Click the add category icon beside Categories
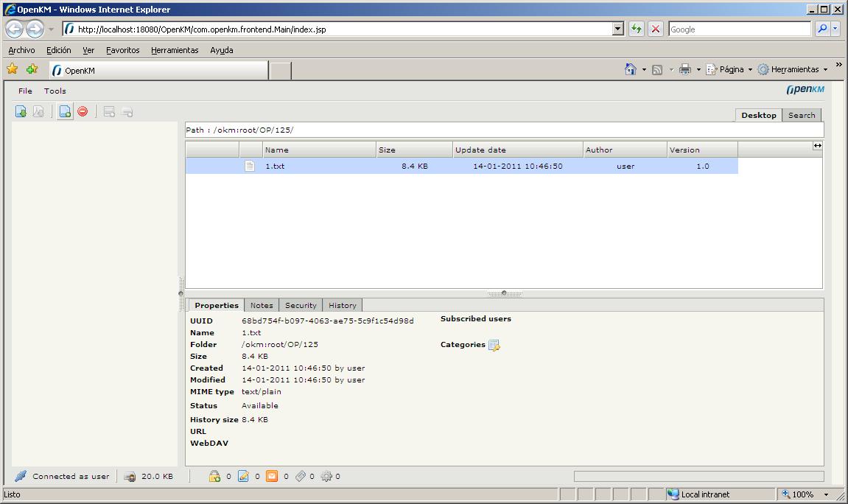 click(494, 345)
